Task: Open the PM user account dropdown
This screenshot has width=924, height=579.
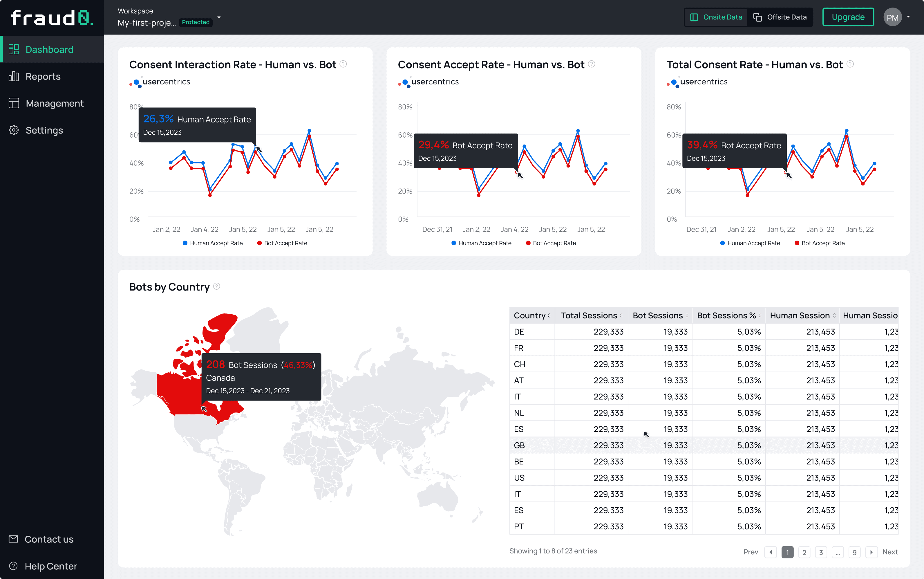Action: pyautogui.click(x=908, y=17)
